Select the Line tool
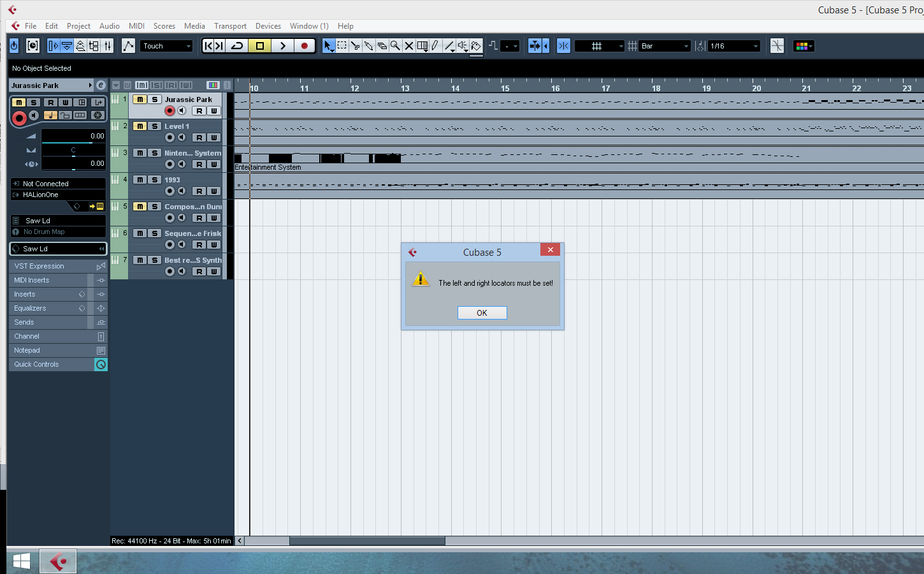The image size is (924, 574). click(449, 46)
